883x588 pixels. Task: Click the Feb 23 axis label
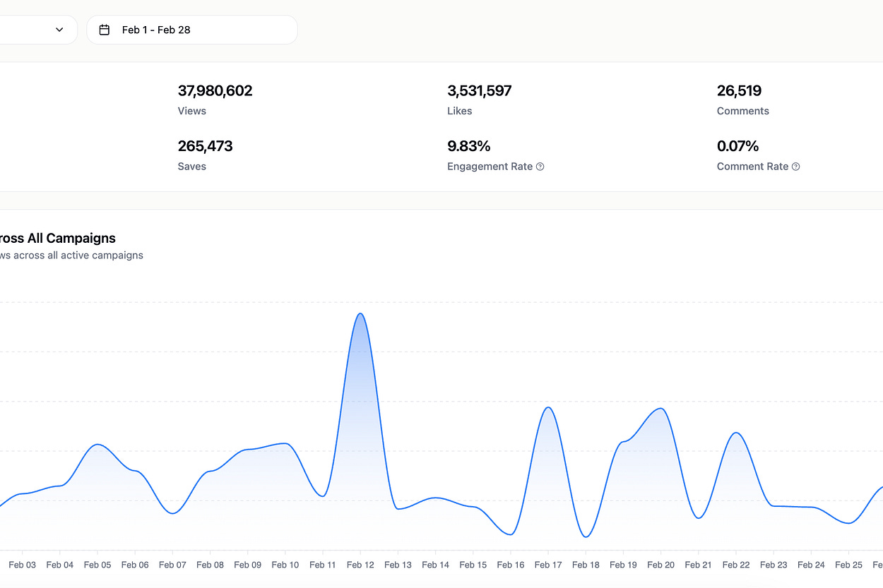[774, 565]
